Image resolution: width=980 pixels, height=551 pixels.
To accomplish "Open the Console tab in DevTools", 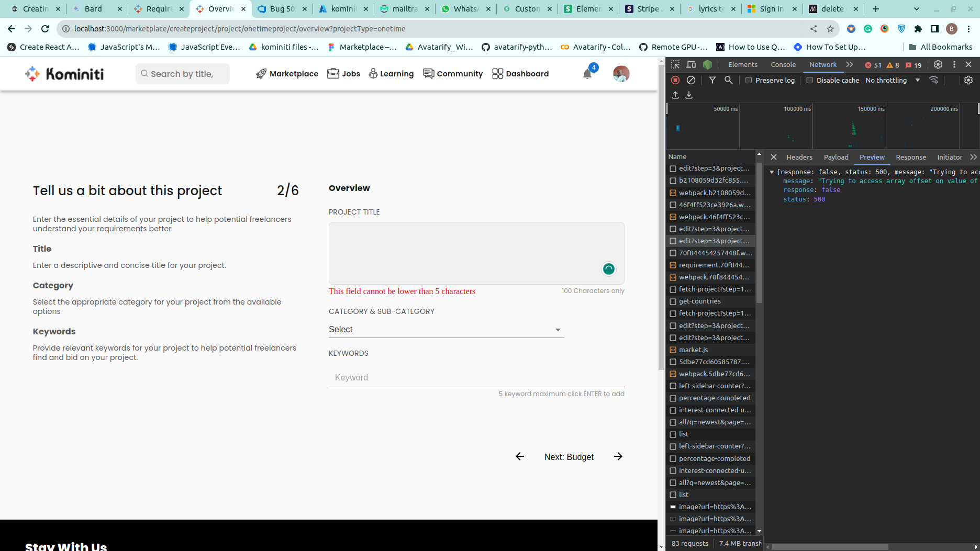I will [783, 64].
